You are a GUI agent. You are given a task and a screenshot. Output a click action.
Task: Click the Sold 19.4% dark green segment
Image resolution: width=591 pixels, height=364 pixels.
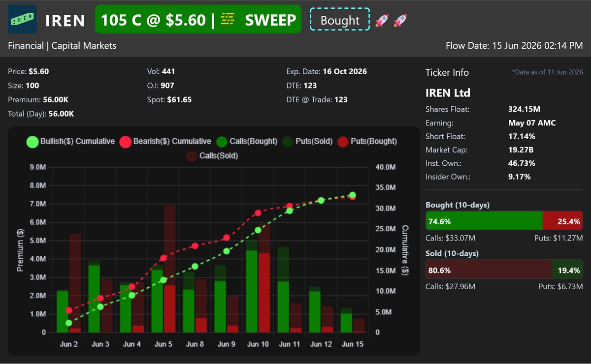(x=567, y=270)
